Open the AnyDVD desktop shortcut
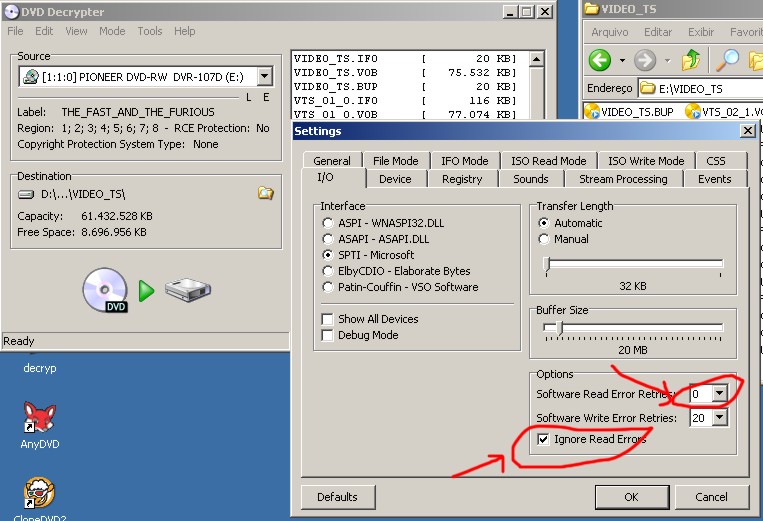Viewport: 763px width, 521px height. point(40,425)
